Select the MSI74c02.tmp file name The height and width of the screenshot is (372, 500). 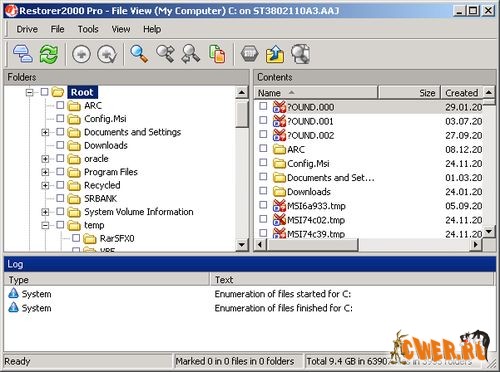tap(316, 220)
